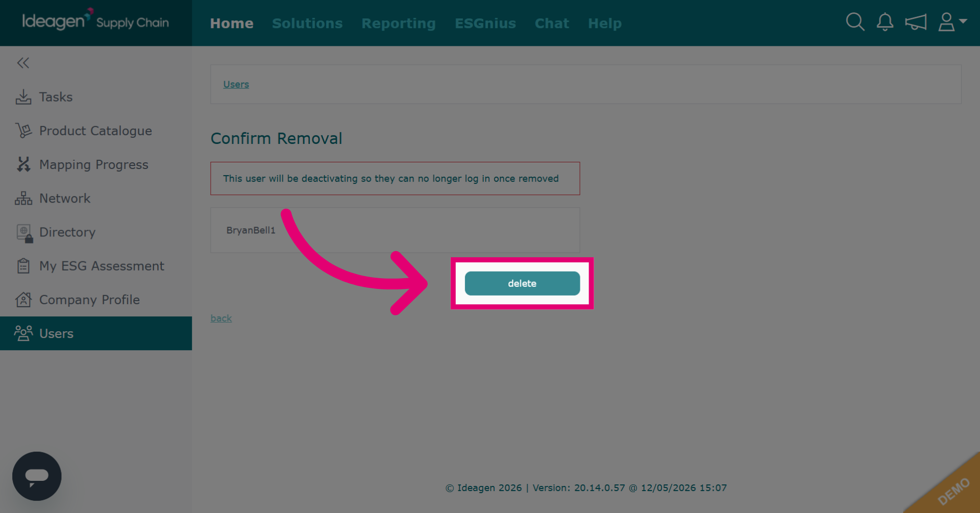Click the Company Profile house icon
This screenshot has width=980, height=513.
[23, 300]
